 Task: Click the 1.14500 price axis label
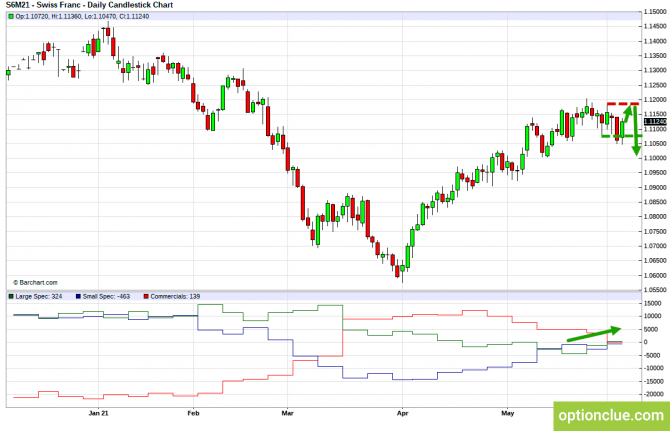click(655, 26)
